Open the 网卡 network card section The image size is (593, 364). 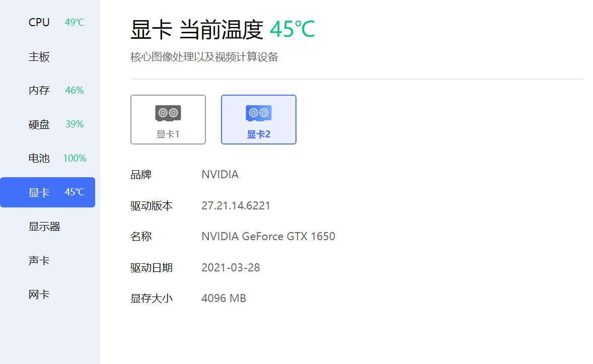point(47,295)
